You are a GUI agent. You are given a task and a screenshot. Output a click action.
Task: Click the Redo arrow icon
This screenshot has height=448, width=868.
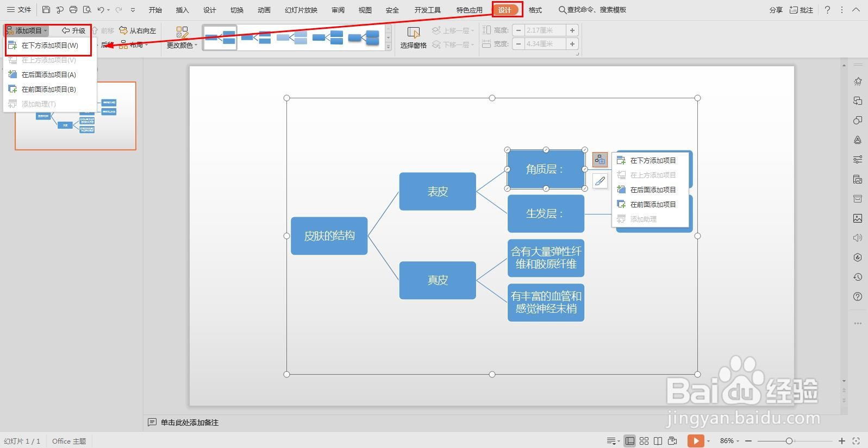coord(118,10)
